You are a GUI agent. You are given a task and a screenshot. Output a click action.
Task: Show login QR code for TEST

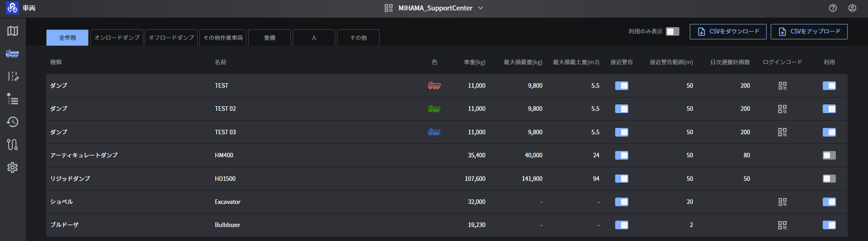coord(782,85)
